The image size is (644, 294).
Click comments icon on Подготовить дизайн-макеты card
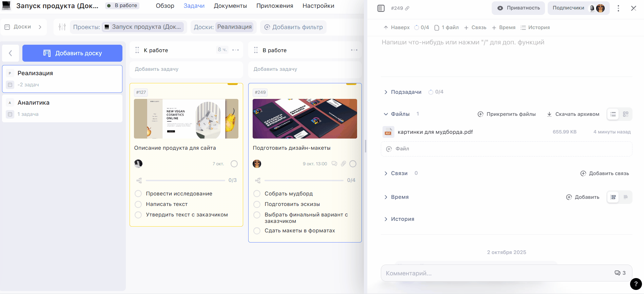[334, 164]
